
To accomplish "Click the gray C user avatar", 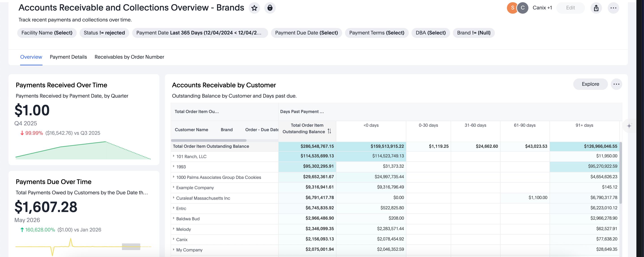I will (523, 8).
